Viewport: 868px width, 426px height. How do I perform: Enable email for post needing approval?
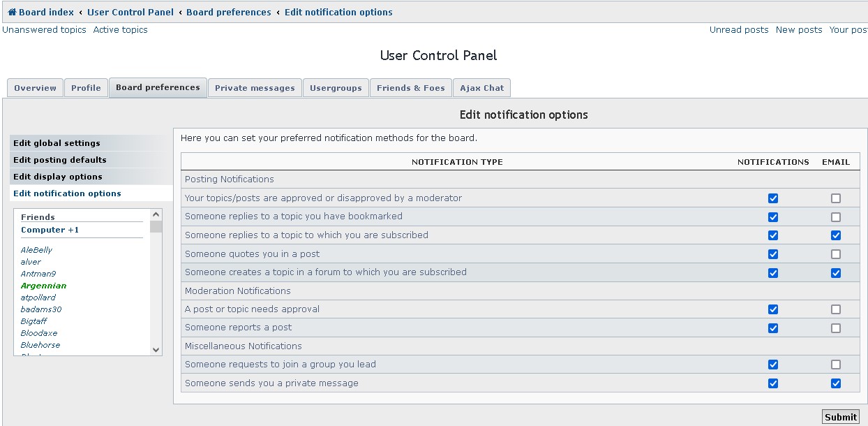[836, 309]
